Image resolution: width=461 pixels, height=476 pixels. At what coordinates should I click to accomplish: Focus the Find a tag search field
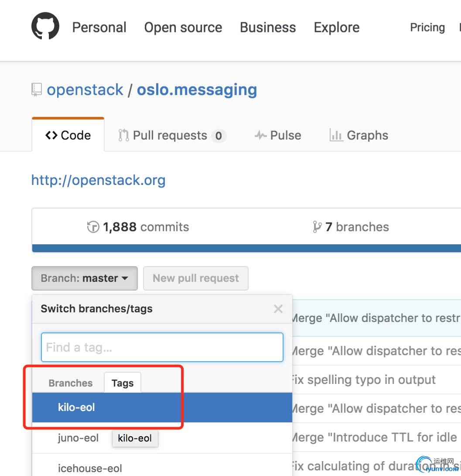(162, 347)
